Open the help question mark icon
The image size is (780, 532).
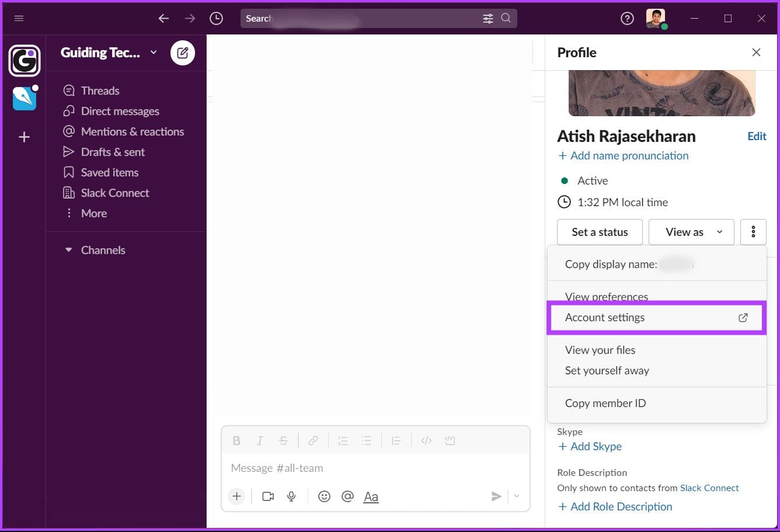(x=627, y=19)
